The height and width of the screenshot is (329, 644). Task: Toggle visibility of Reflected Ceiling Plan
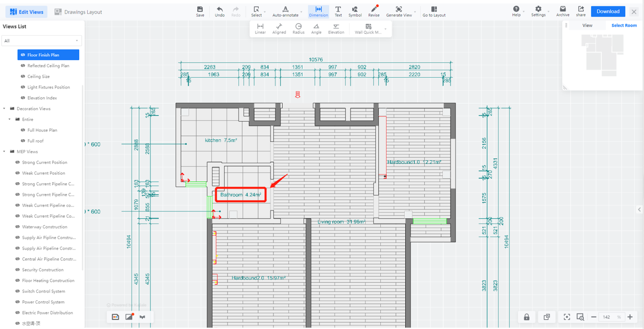[x=23, y=66]
